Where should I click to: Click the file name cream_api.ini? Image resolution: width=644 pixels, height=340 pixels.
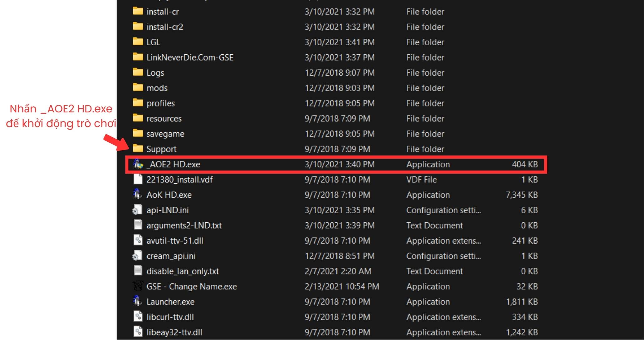tap(171, 256)
